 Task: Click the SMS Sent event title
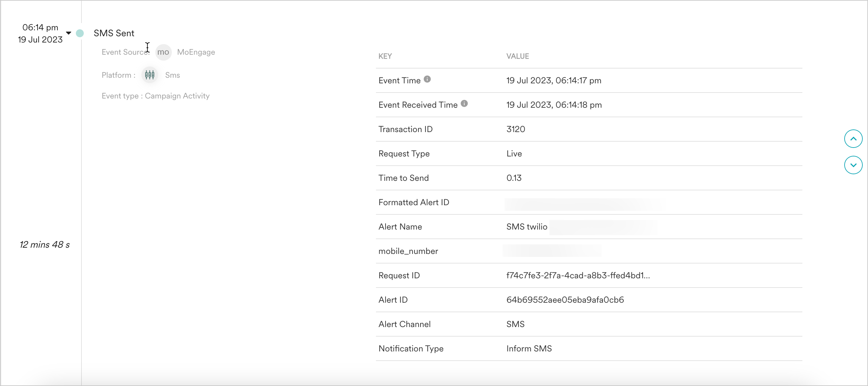[x=114, y=33]
